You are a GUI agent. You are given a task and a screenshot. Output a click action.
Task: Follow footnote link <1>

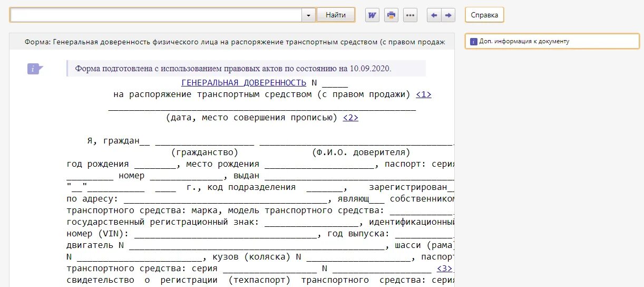coord(424,94)
